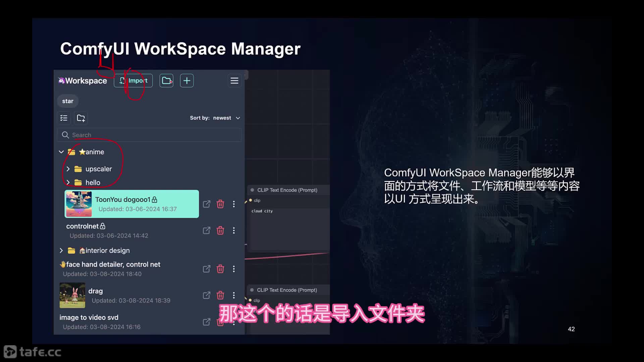Screen dimensions: 644x362
Task: Expand the upscaler folder
Action: [68, 169]
